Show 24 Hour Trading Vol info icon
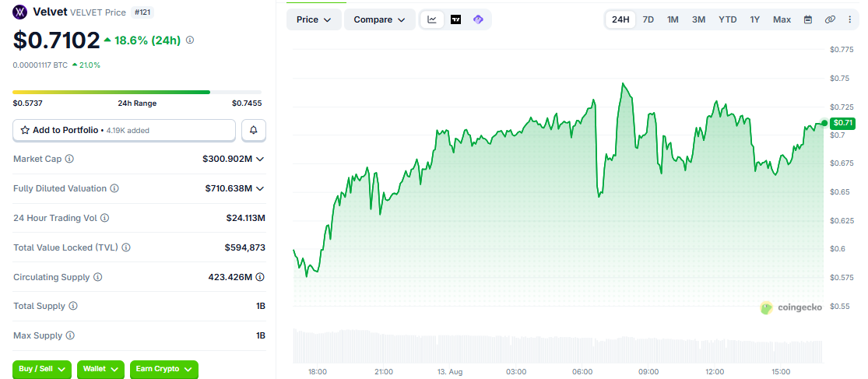Viewport: 868px width, 379px height. click(104, 218)
